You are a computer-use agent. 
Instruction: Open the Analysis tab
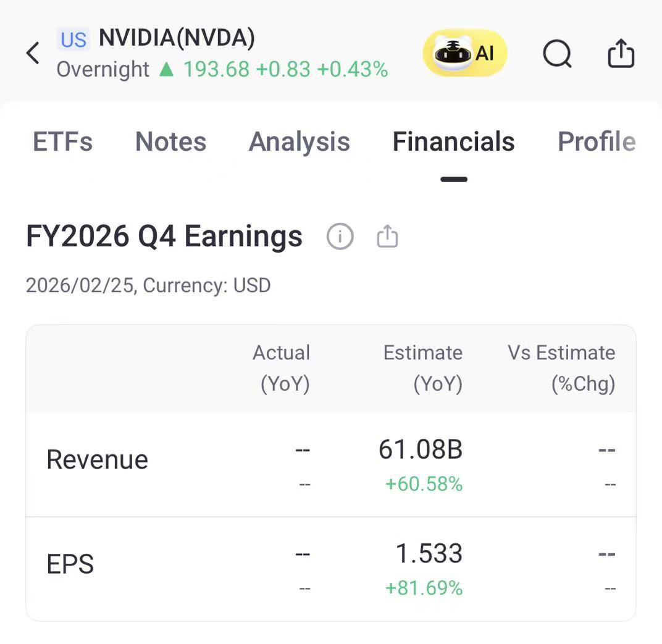[300, 141]
